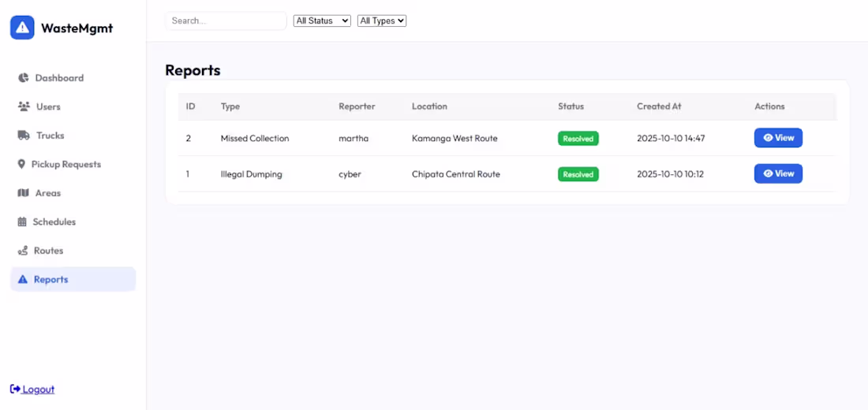Click the Resolved badge for cyber's report
Screen dimensions: 868x410
[x=578, y=174]
